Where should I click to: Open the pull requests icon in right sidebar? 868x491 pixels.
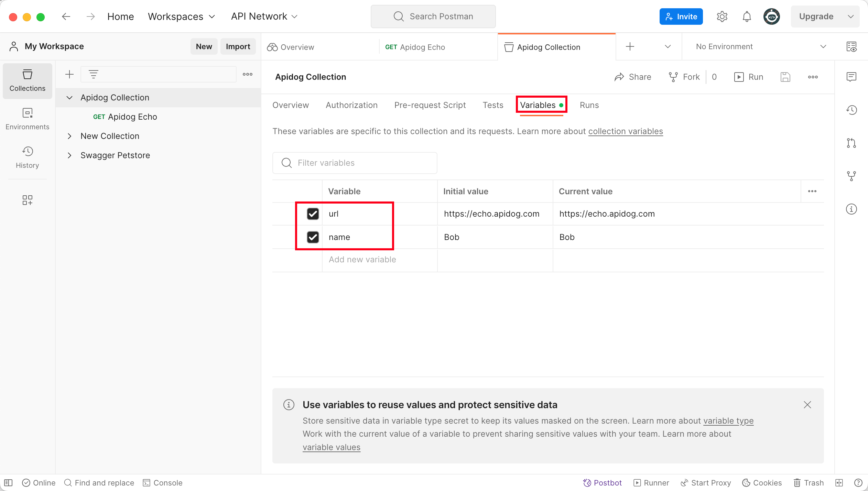(851, 143)
